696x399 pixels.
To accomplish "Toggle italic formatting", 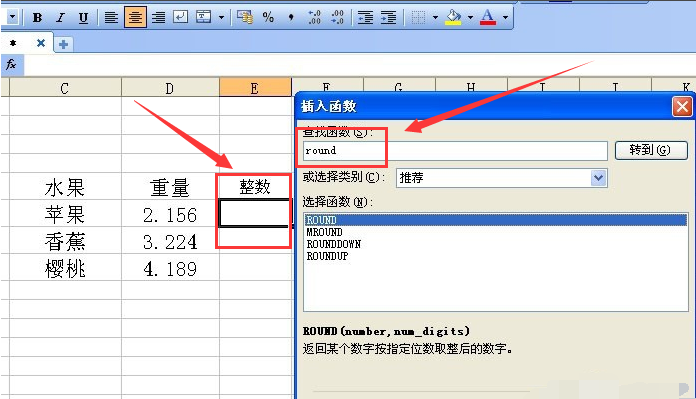I will click(60, 18).
